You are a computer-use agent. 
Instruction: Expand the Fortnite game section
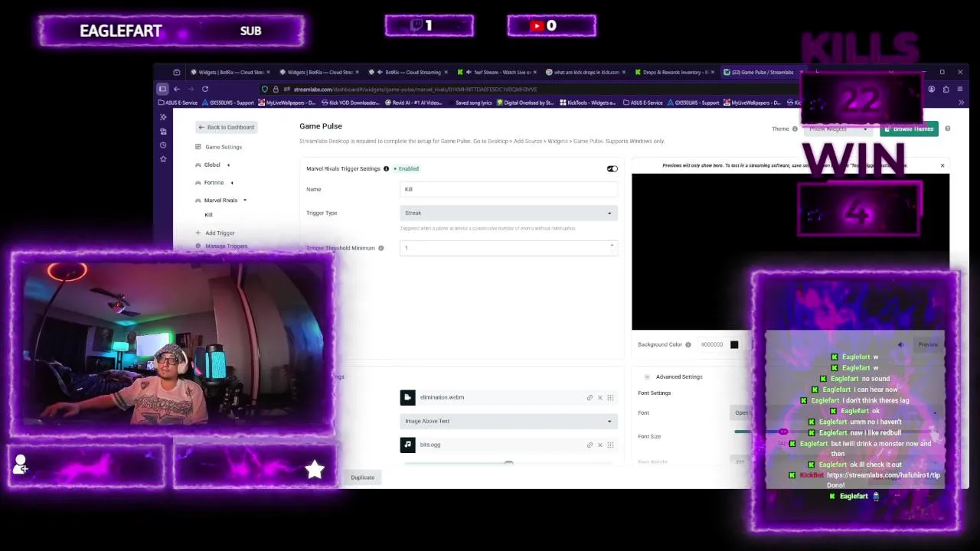click(232, 182)
